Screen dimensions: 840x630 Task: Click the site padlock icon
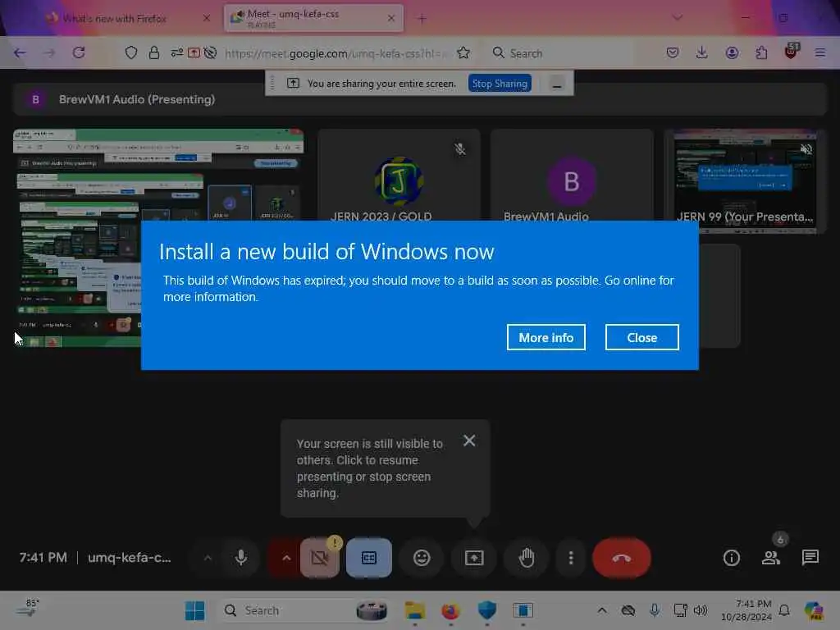[153, 52]
